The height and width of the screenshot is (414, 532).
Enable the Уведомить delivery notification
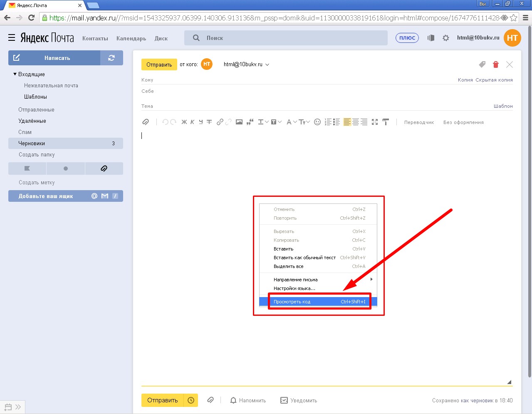[x=299, y=400]
